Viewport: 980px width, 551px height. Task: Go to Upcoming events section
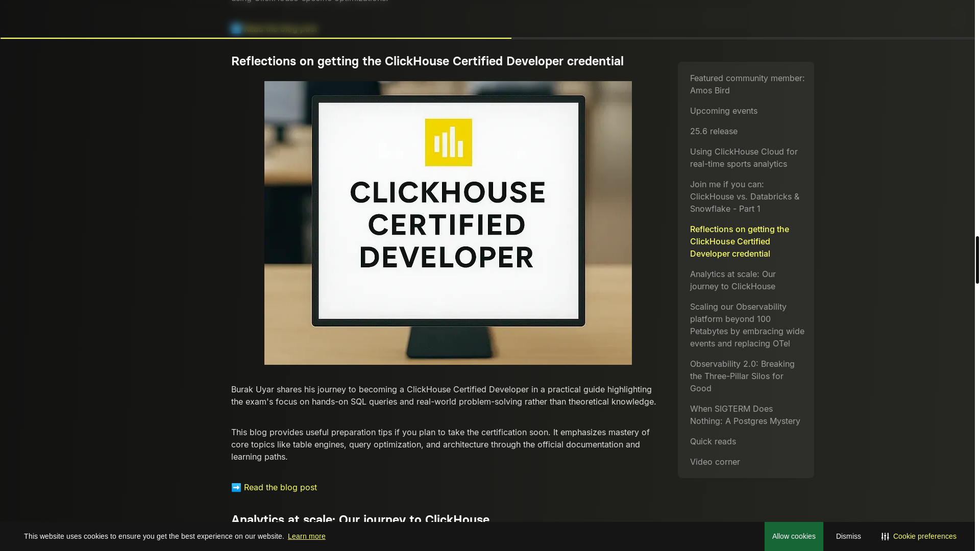723,111
